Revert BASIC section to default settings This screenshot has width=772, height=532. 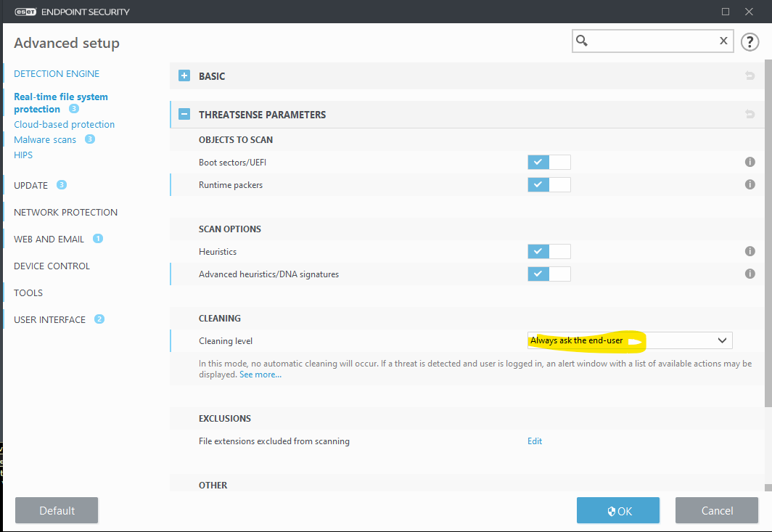[x=750, y=76]
